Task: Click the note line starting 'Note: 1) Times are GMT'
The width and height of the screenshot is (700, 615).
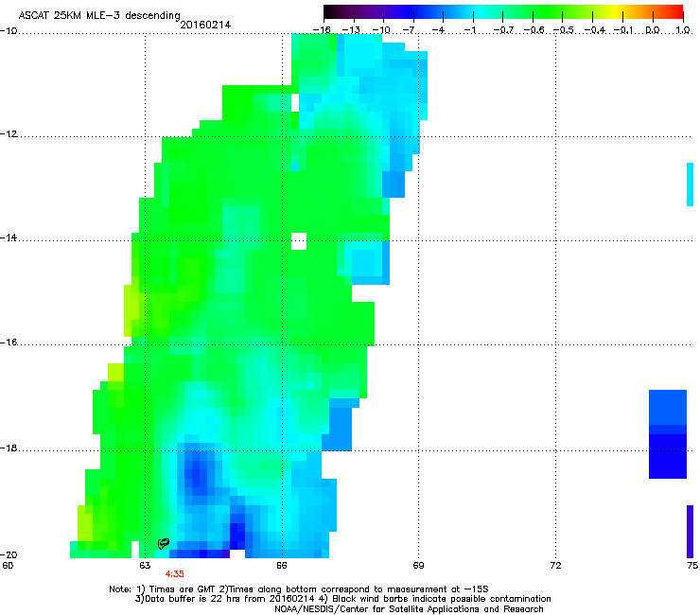Action: [299, 589]
